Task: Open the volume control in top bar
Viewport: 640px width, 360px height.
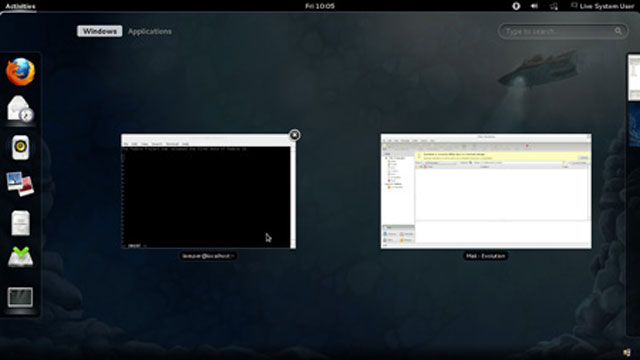Action: (x=534, y=6)
